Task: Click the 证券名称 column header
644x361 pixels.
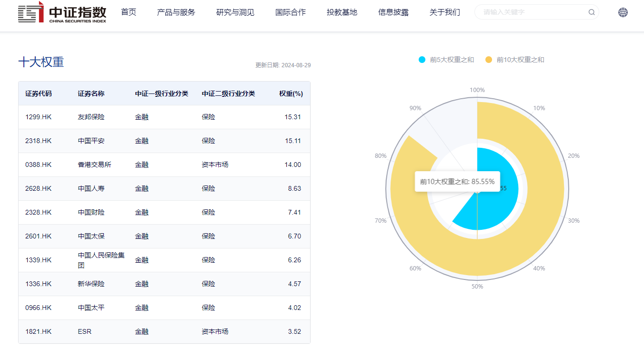Action: 91,93
